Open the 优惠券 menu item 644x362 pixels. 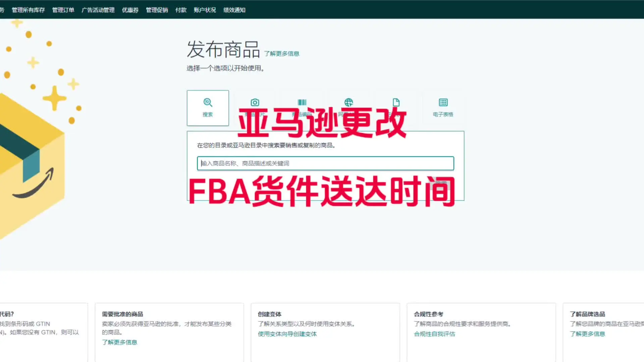point(130,10)
